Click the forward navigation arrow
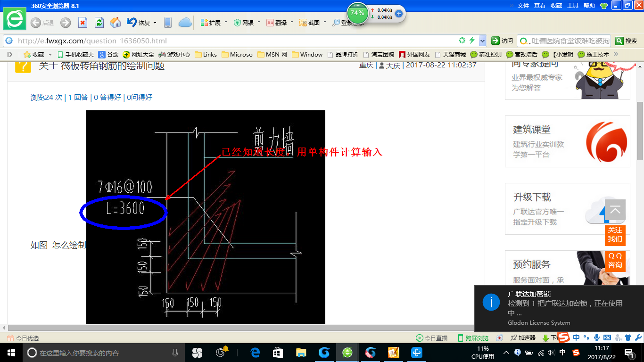The width and height of the screenshot is (644, 362). point(66,23)
